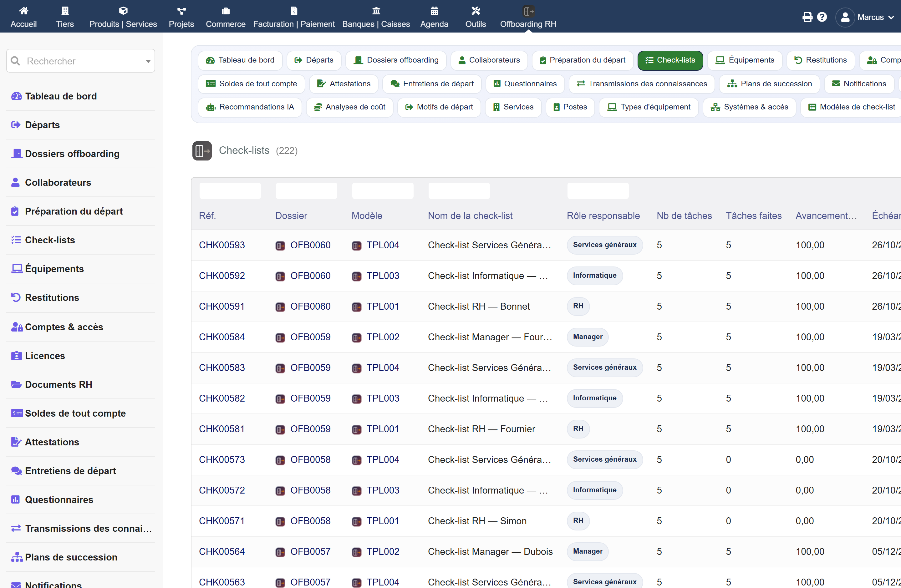The image size is (901, 588).
Task: Open sidebar Questionnaires entry
Action: point(81,499)
